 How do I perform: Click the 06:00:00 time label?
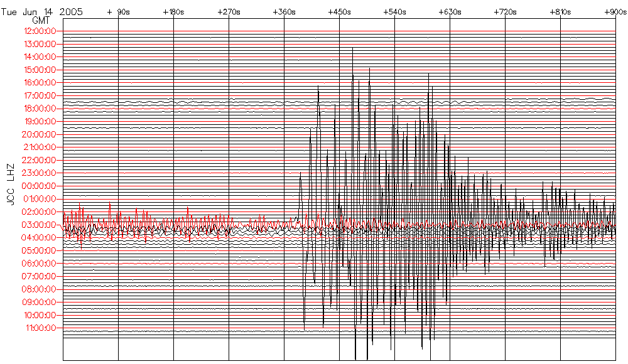(39, 264)
